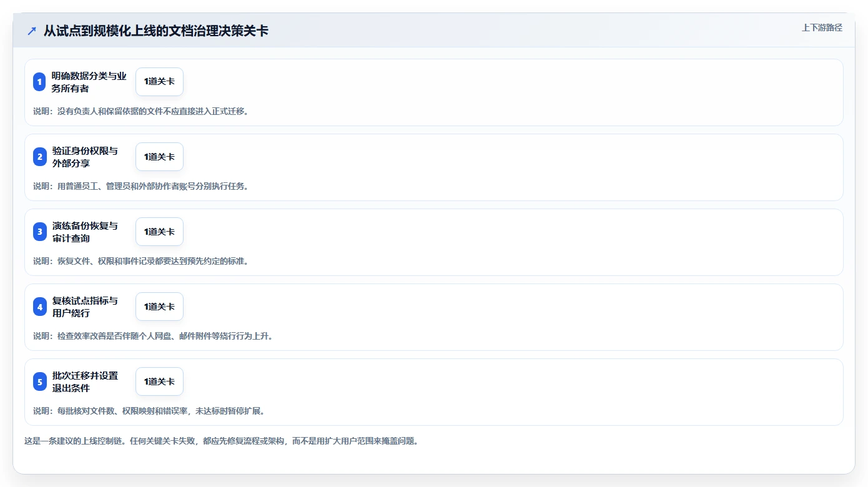Select the heading 演练备份恢复与审计查询
Image resolution: width=868 pixels, height=487 pixels.
pyautogui.click(x=85, y=232)
